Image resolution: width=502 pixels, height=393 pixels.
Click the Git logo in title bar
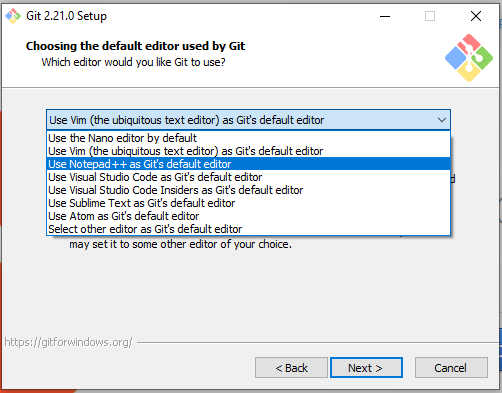(13, 16)
